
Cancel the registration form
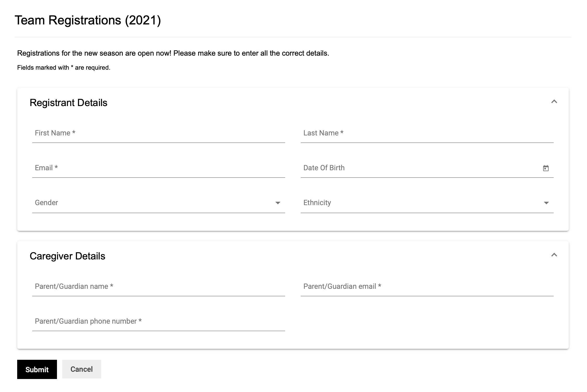pyautogui.click(x=81, y=369)
